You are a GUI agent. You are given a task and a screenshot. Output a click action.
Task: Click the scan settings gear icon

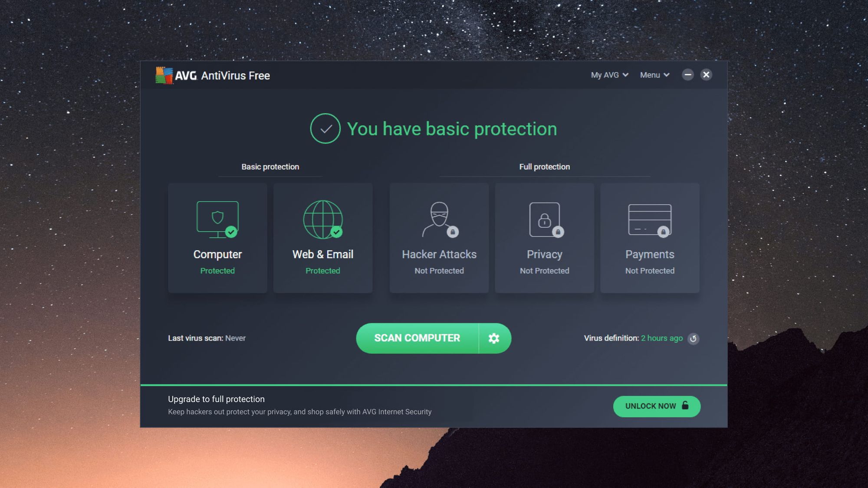point(493,338)
